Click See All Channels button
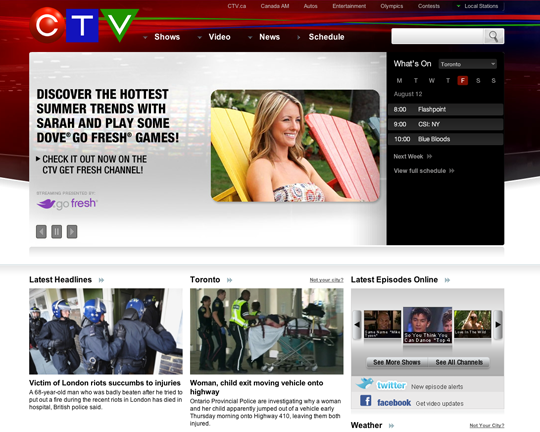 click(459, 362)
